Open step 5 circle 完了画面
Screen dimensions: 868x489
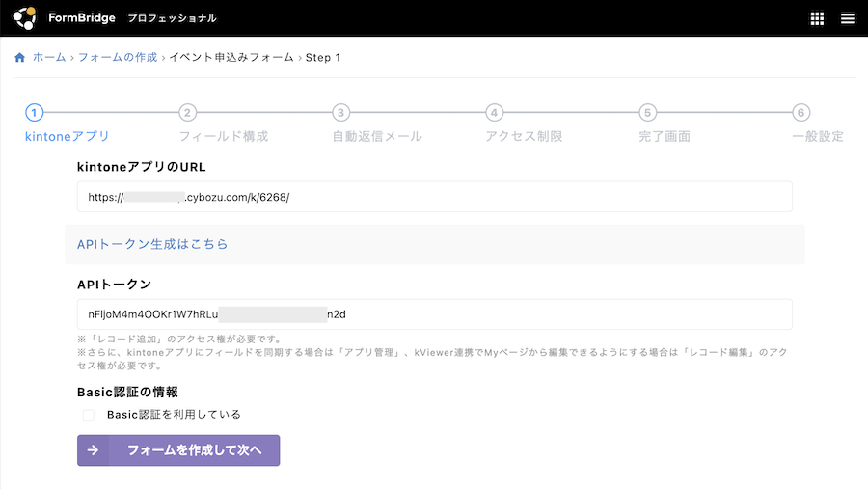point(648,113)
